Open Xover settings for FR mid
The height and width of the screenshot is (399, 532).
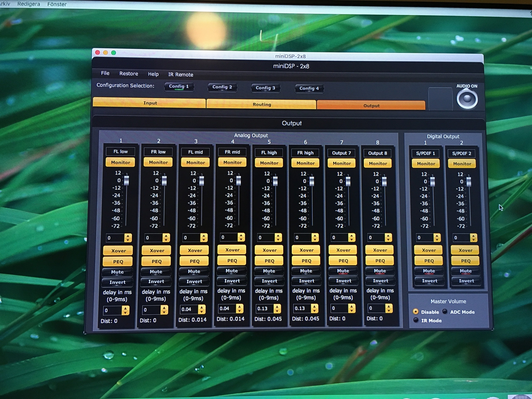[232, 250]
